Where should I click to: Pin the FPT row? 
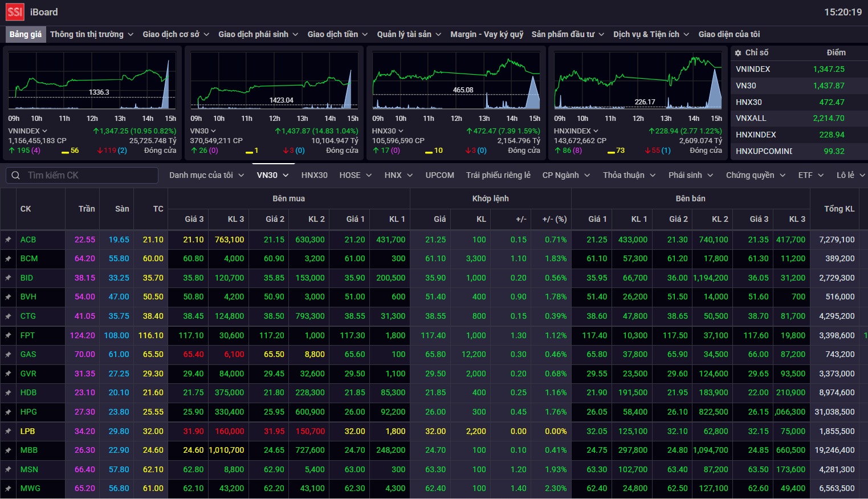(8, 335)
